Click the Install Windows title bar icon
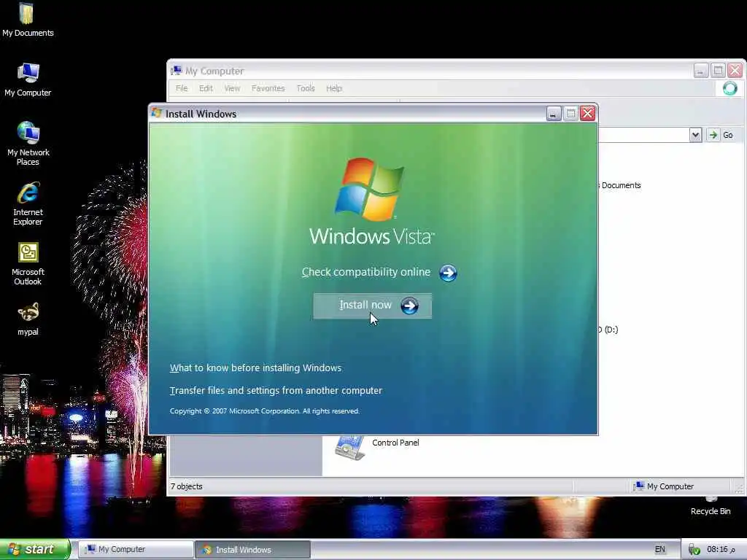The image size is (747, 560). 157,113
